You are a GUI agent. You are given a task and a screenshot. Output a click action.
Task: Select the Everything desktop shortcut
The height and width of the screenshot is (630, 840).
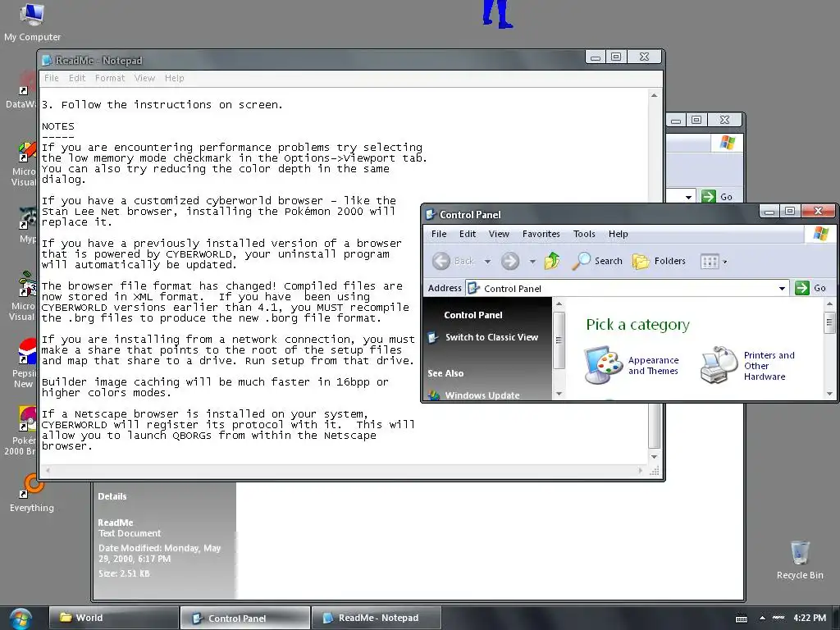(32, 494)
